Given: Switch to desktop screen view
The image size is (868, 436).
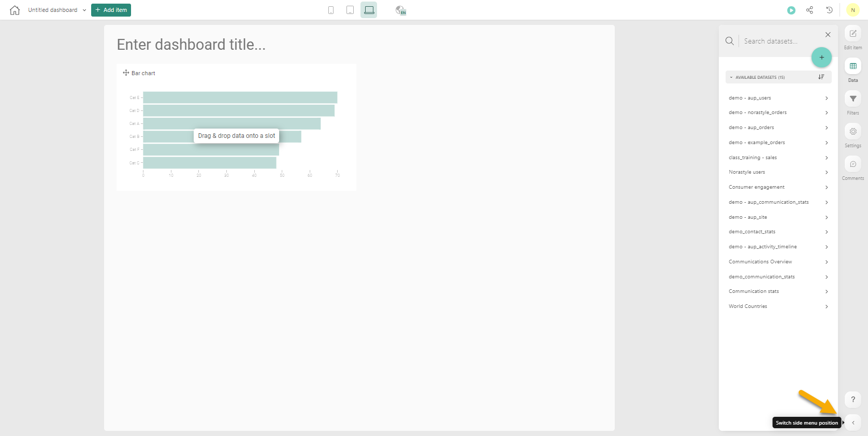Looking at the screenshot, I should click(369, 10).
